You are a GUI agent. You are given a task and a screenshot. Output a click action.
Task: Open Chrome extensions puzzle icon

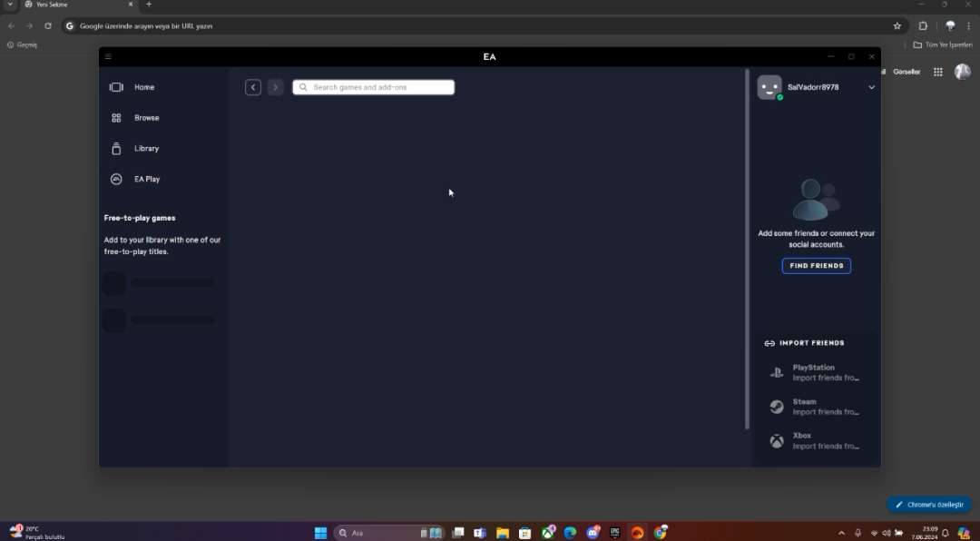point(923,26)
